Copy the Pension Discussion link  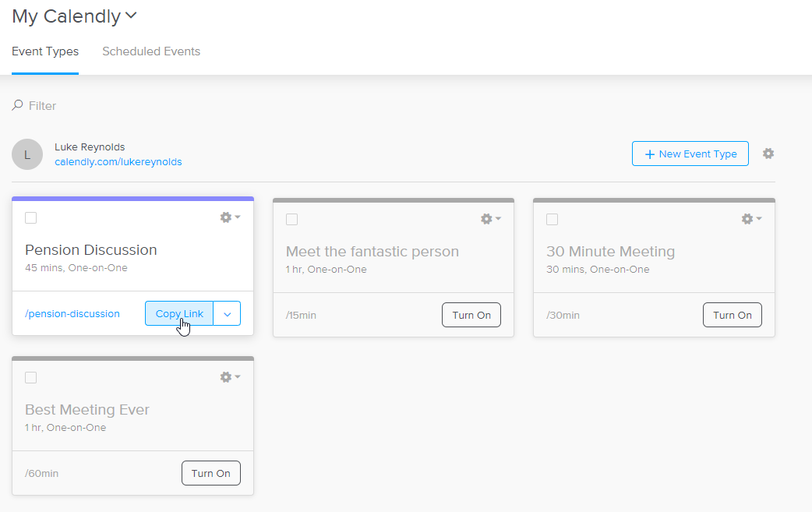(179, 314)
